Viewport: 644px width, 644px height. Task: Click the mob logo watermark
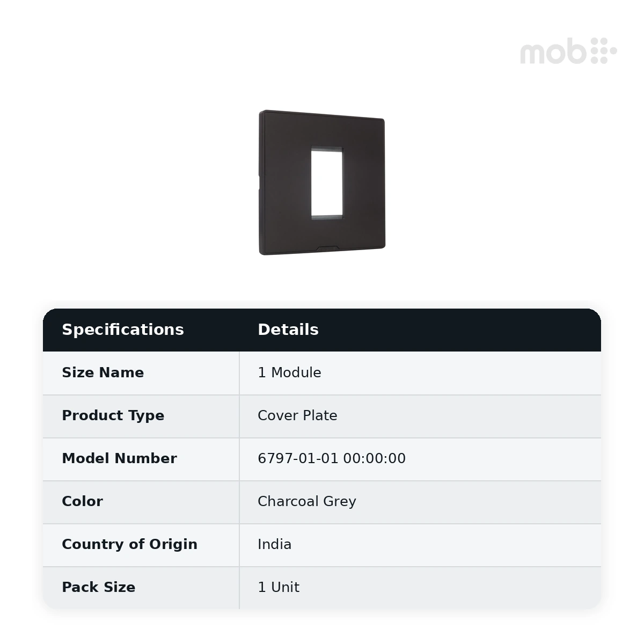568,51
